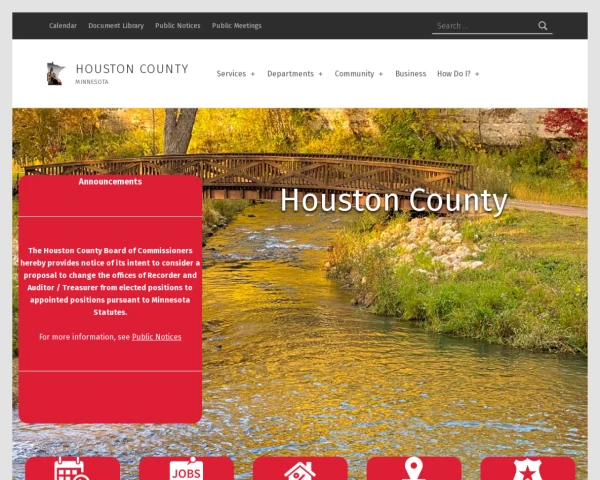
Task: Open the Community menu item
Action: click(354, 73)
